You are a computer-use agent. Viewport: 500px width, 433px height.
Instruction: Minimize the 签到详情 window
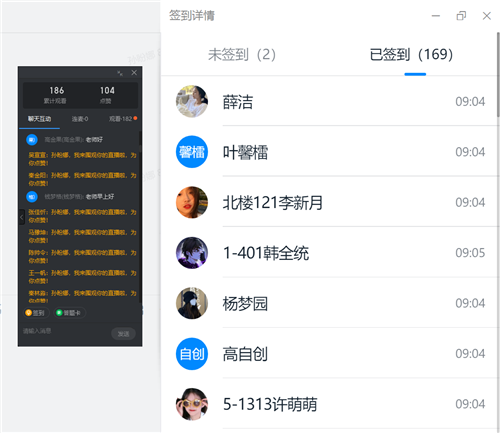pos(436,16)
